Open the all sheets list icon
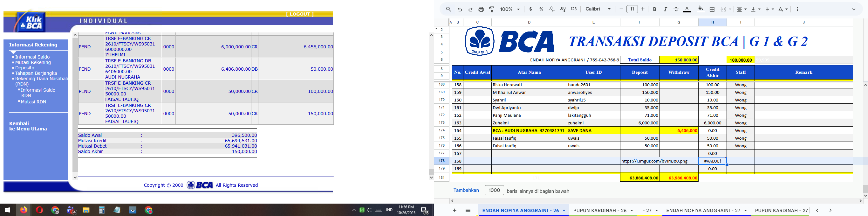Image resolution: width=868 pixels, height=216 pixels. (x=468, y=210)
